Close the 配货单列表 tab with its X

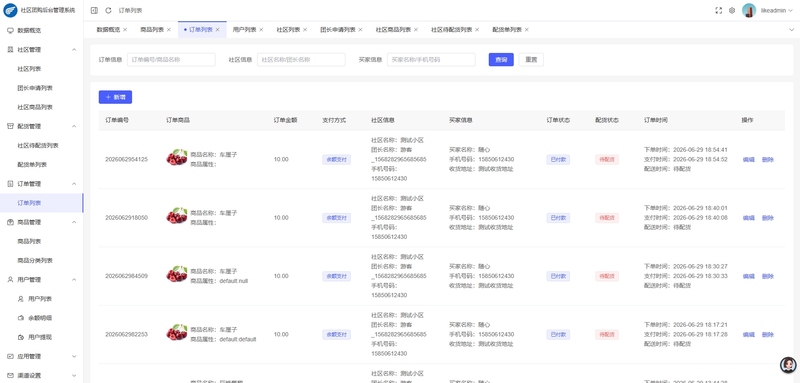pyautogui.click(x=527, y=30)
